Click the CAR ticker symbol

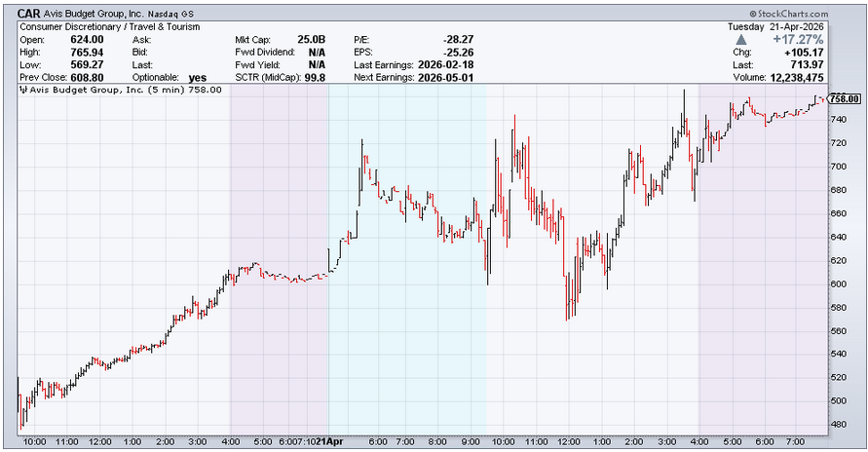pyautogui.click(x=29, y=14)
